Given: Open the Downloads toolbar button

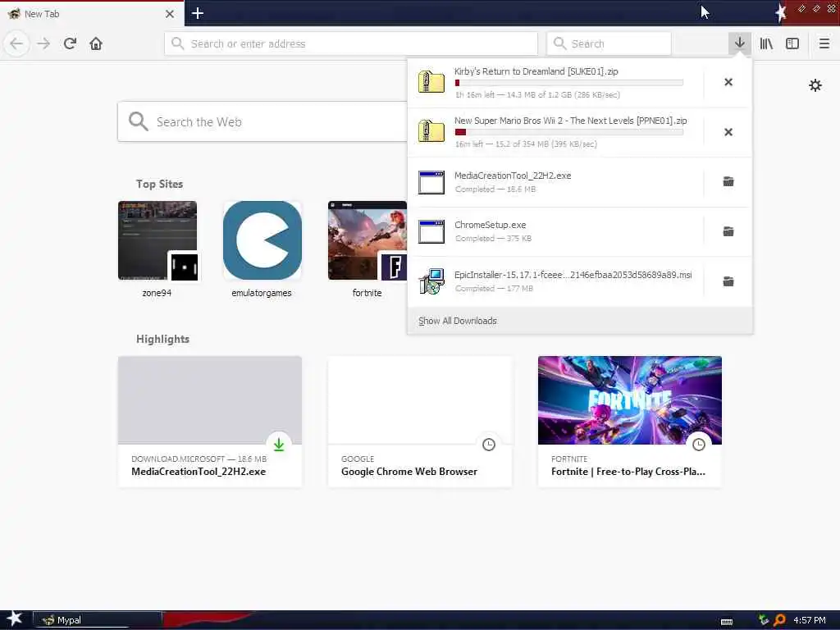Looking at the screenshot, I should tap(739, 43).
